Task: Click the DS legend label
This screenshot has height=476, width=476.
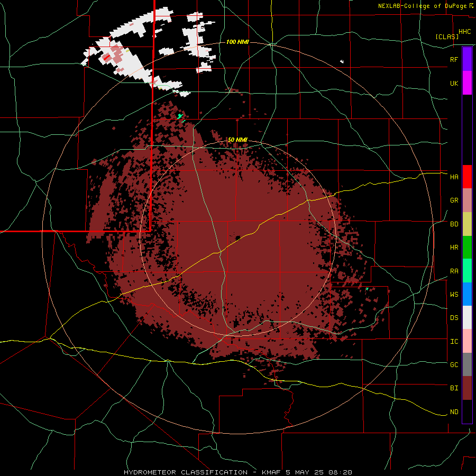Action: (x=454, y=317)
